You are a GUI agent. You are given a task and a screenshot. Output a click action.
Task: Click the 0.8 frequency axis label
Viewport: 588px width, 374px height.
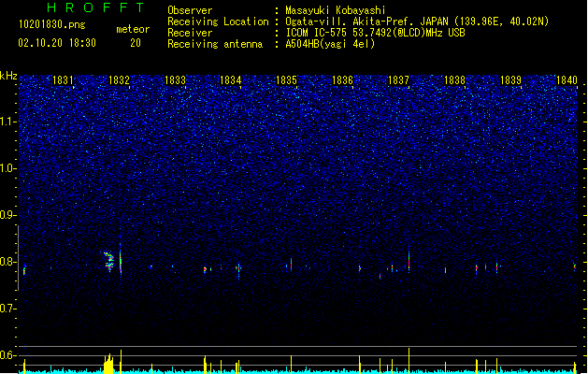coord(7,262)
